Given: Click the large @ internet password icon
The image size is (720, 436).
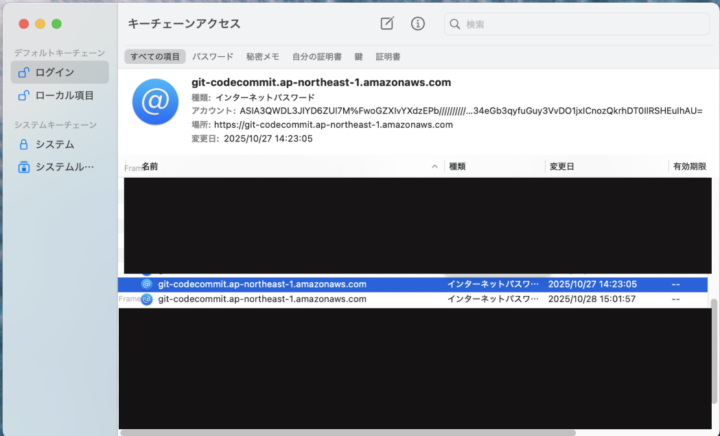Looking at the screenshot, I should point(155,102).
